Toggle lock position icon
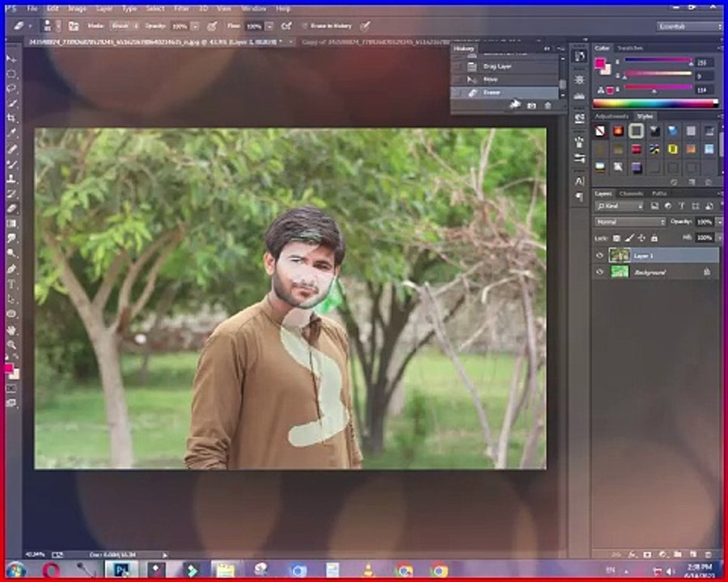Image resolution: width=728 pixels, height=582 pixels. point(641,238)
